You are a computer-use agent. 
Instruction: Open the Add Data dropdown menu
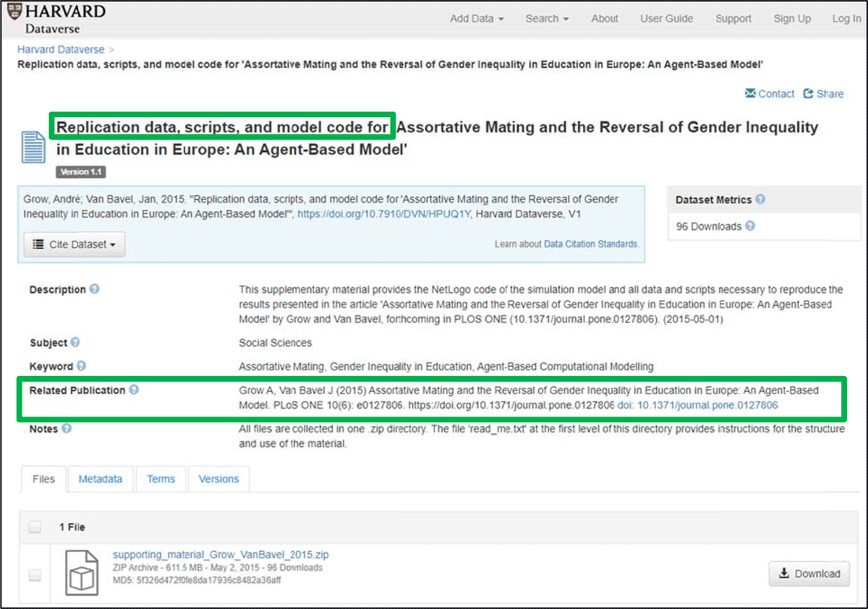coord(477,19)
